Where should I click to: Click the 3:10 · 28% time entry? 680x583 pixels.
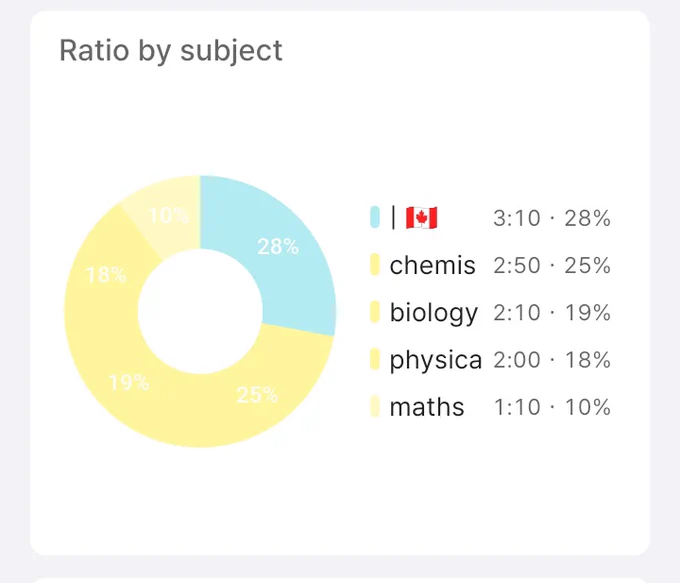tap(552, 218)
